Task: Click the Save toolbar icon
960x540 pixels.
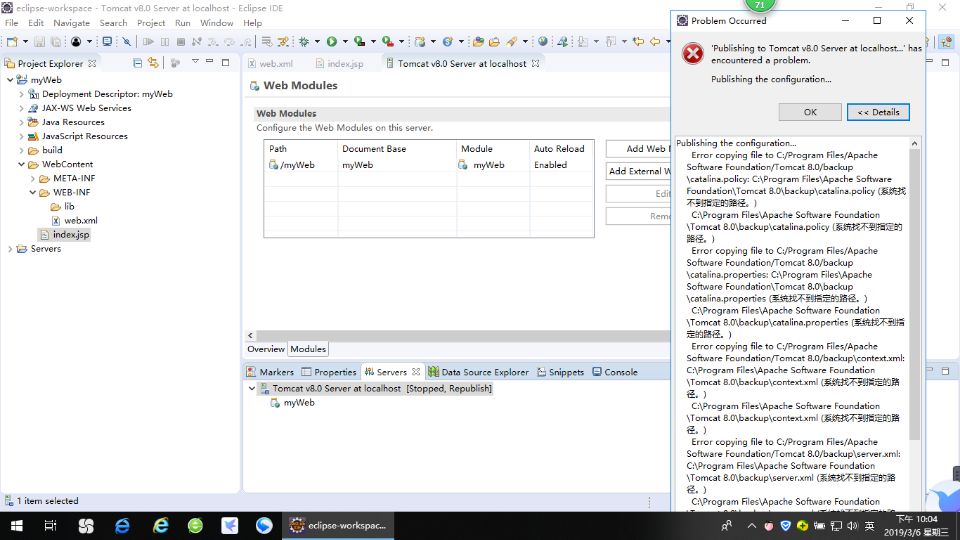Action: 39,42
